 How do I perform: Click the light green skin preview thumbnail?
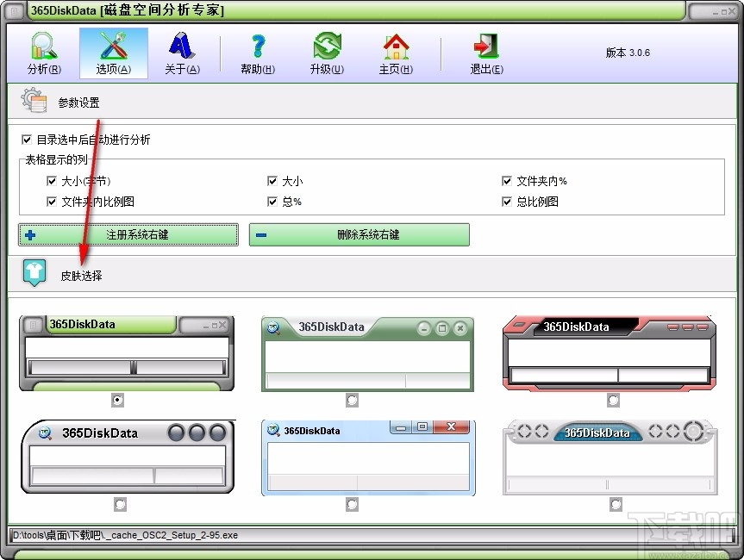pyautogui.click(x=368, y=354)
